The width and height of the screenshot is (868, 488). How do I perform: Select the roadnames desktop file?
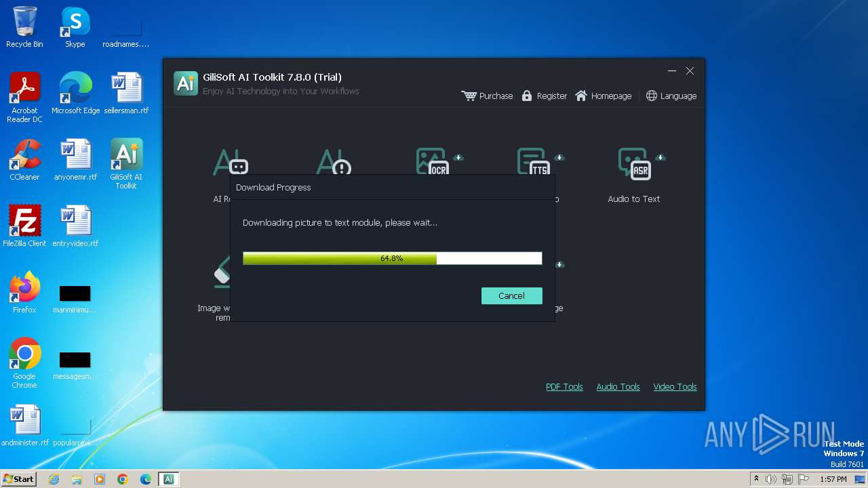[x=126, y=34]
